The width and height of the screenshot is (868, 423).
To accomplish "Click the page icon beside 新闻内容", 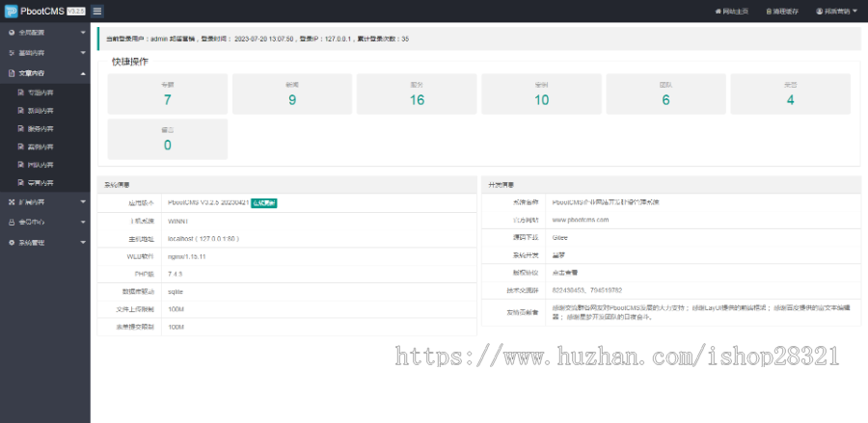I will point(21,111).
